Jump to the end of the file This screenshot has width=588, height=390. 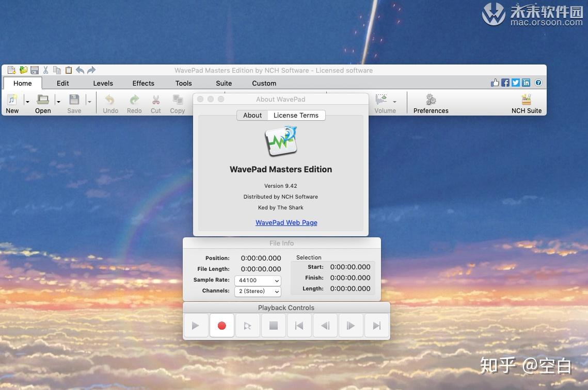click(376, 326)
